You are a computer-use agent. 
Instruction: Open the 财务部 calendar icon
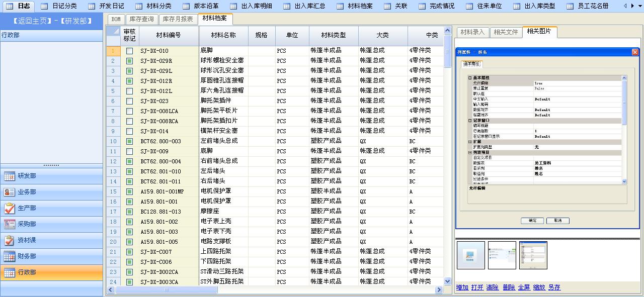(10, 256)
